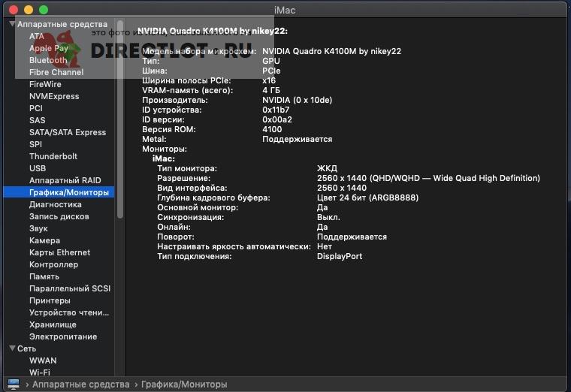Screen dimensions: 571x392
Task: Click Аппаратные средства in the path bar
Action: [x=81, y=384]
